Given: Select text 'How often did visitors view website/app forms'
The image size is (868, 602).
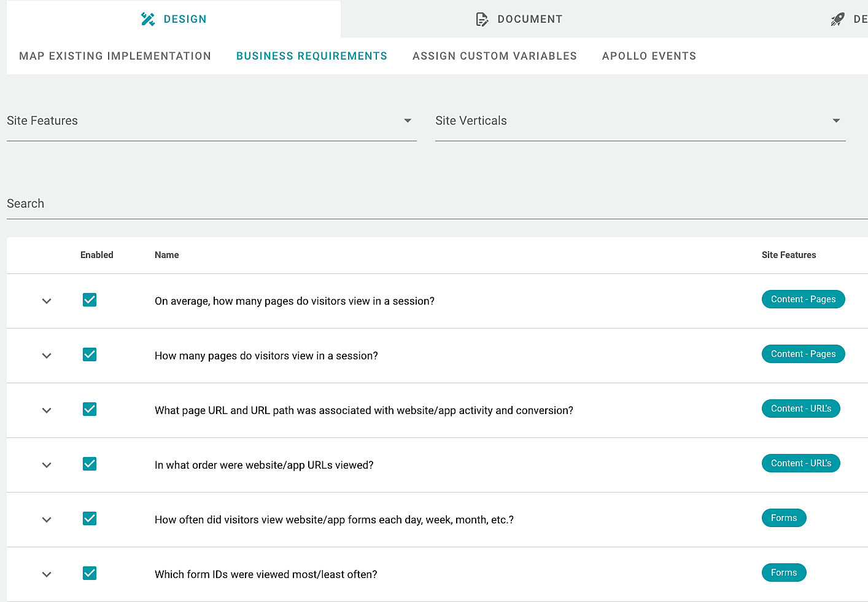Looking at the screenshot, I should (265, 520).
